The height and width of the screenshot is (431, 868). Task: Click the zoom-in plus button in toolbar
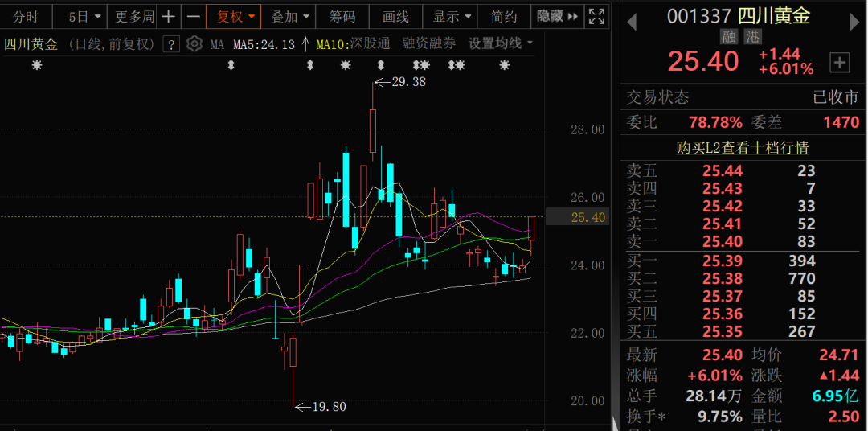click(168, 16)
